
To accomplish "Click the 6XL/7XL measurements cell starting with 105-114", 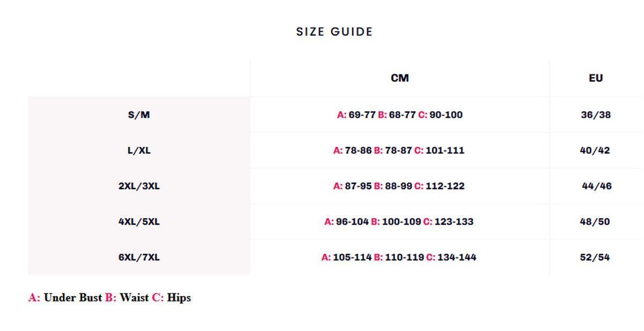I will [x=399, y=257].
